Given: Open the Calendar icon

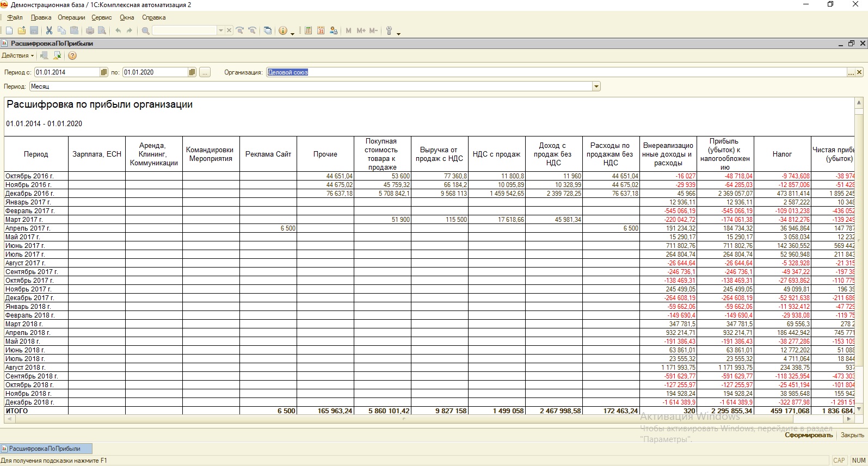Looking at the screenshot, I should click(x=321, y=30).
